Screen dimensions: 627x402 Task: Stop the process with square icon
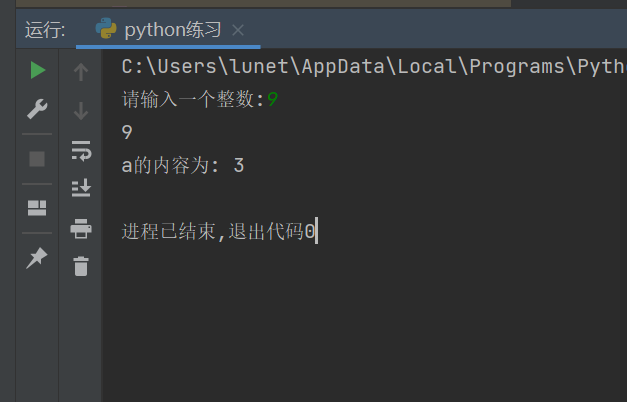pyautogui.click(x=37, y=159)
